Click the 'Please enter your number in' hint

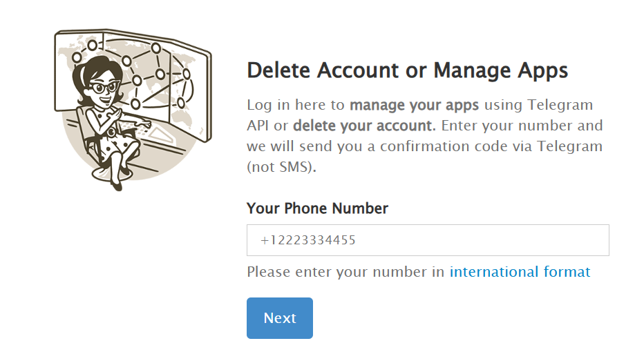pos(345,272)
